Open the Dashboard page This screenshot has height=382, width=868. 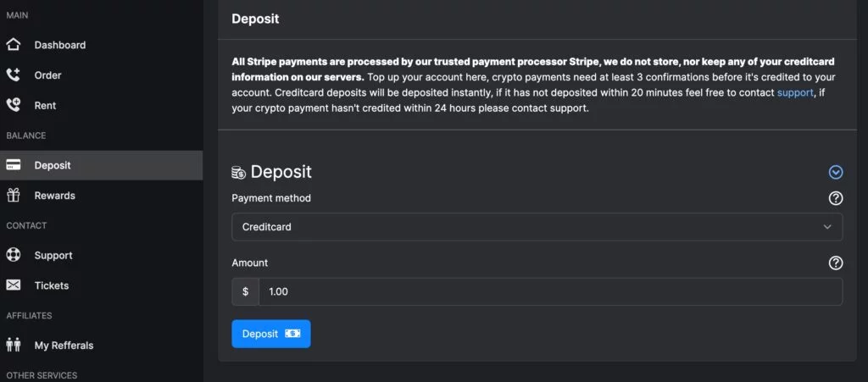click(59, 45)
